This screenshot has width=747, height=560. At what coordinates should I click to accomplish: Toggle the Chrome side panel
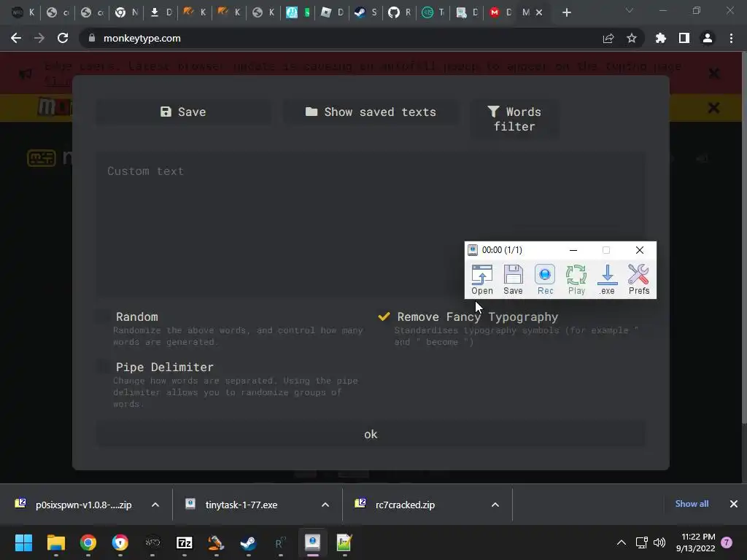(684, 38)
